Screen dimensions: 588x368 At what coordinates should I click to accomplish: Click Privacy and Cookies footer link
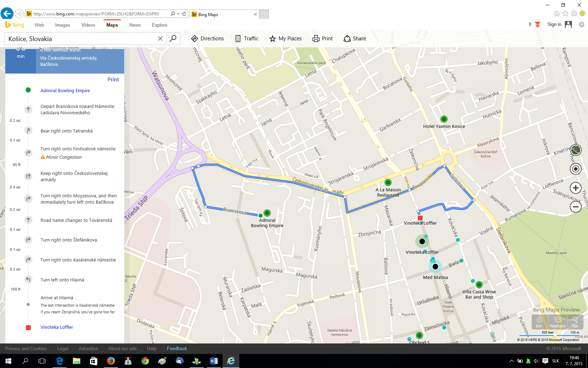coord(26,348)
